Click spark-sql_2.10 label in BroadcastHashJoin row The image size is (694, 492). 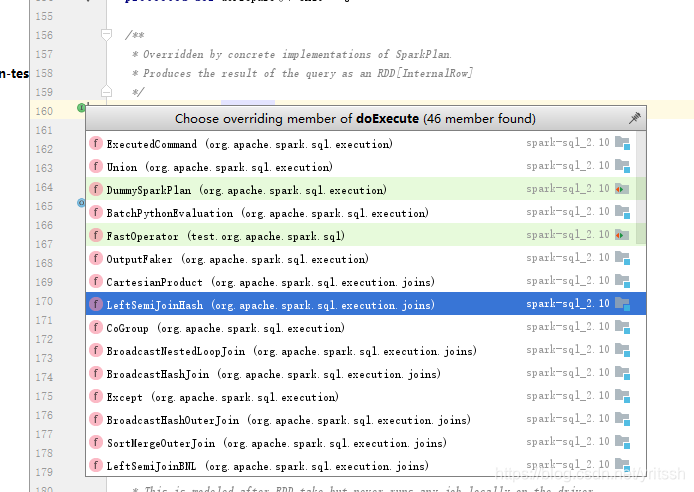click(568, 373)
